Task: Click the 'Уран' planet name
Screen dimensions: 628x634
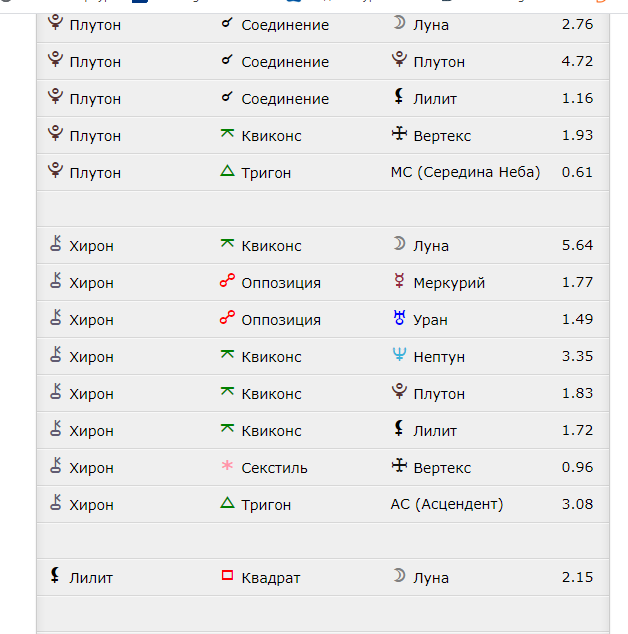Action: (x=430, y=320)
